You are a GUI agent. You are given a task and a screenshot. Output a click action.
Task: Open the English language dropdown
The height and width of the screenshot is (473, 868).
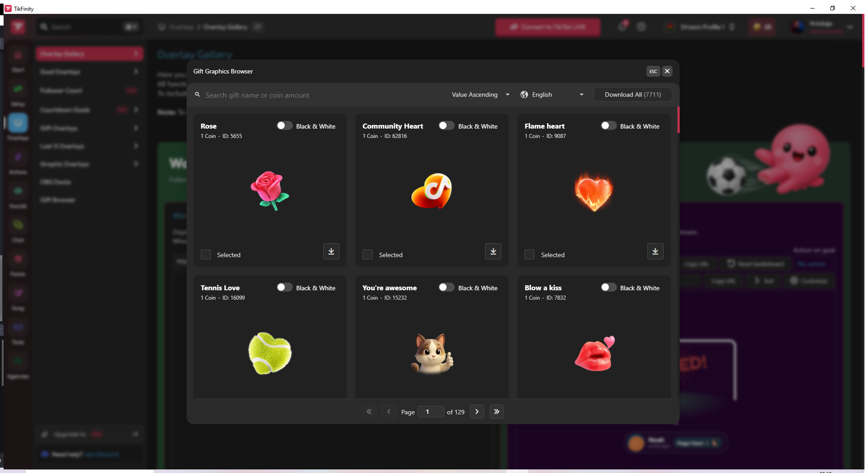tap(552, 95)
